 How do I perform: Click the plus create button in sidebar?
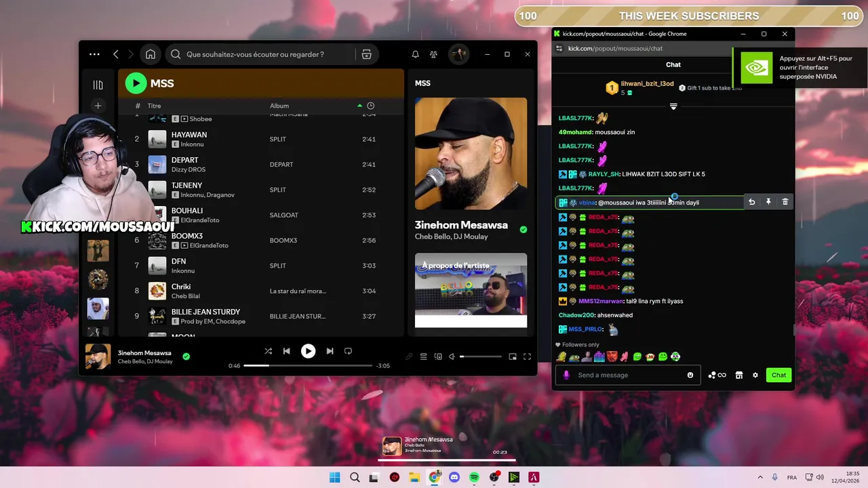tap(98, 106)
